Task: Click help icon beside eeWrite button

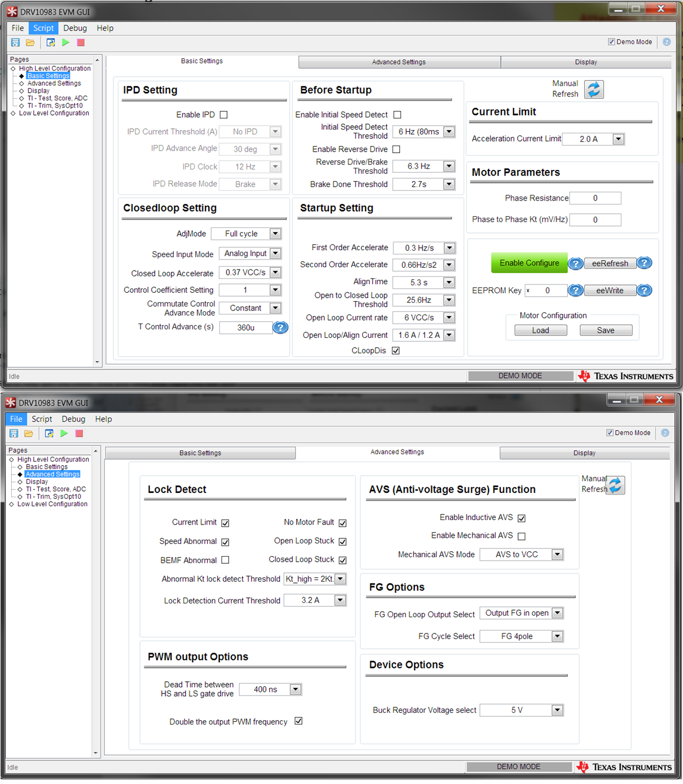Action: pyautogui.click(x=644, y=290)
